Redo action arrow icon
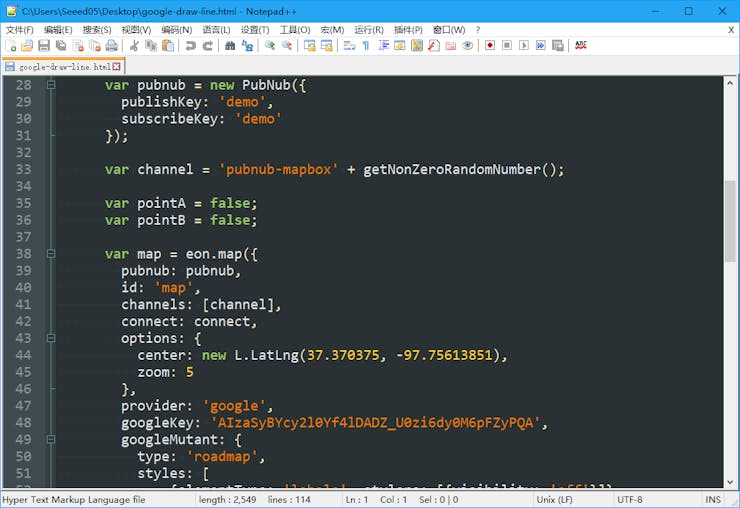740x508 pixels. [x=207, y=45]
